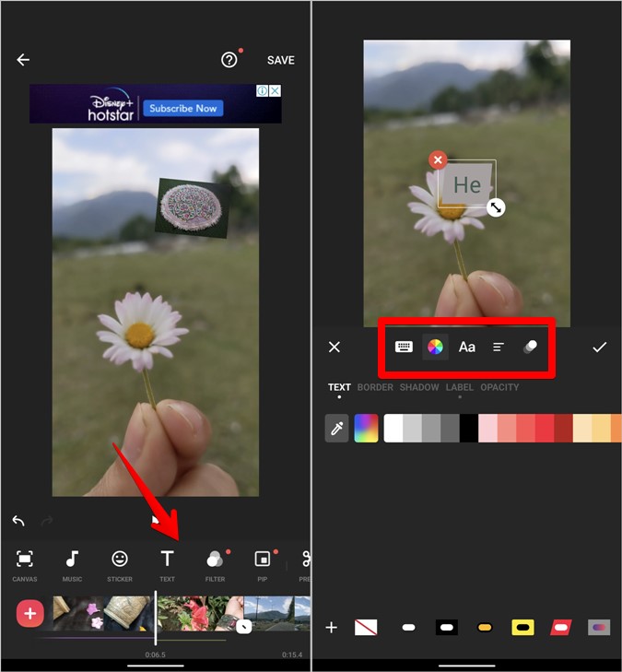Select the color wheel text option
622x672 pixels.
(435, 347)
